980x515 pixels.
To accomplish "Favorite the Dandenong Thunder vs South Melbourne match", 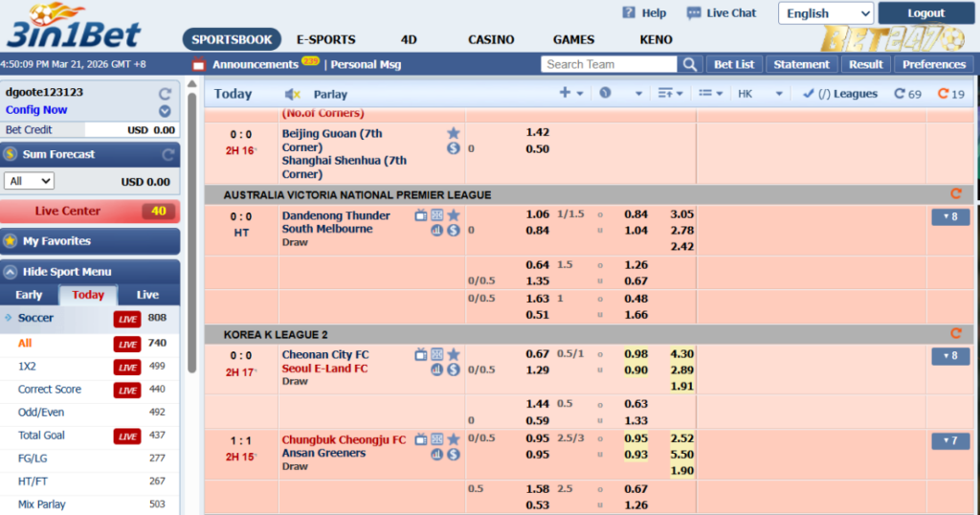I will pos(454,215).
